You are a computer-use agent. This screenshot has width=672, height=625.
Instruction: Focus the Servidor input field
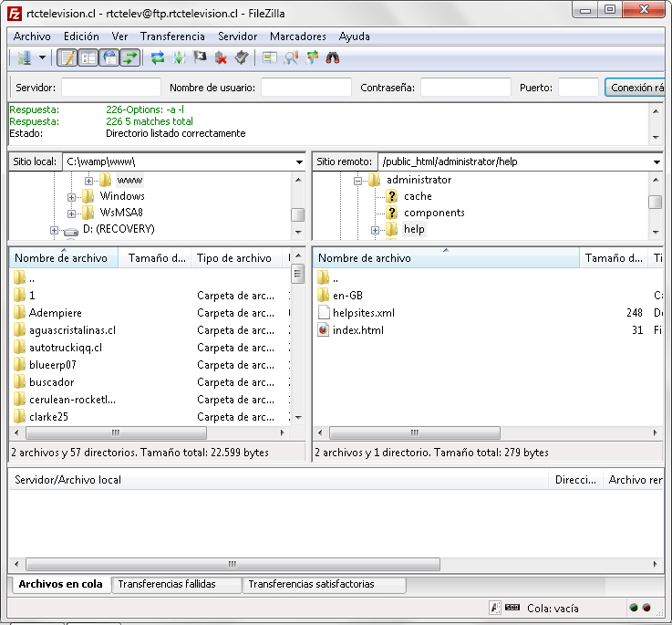(x=111, y=88)
